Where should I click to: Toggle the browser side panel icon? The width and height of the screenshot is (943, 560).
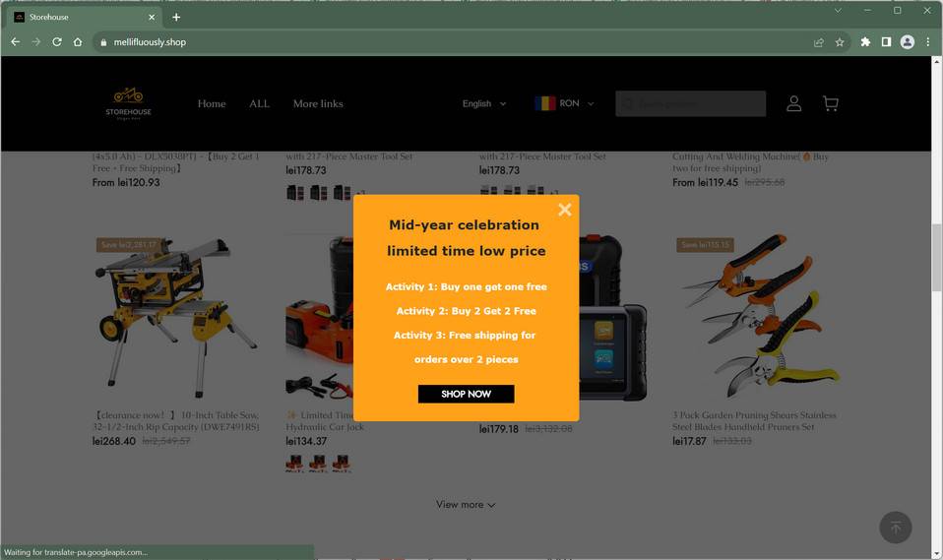click(x=886, y=42)
